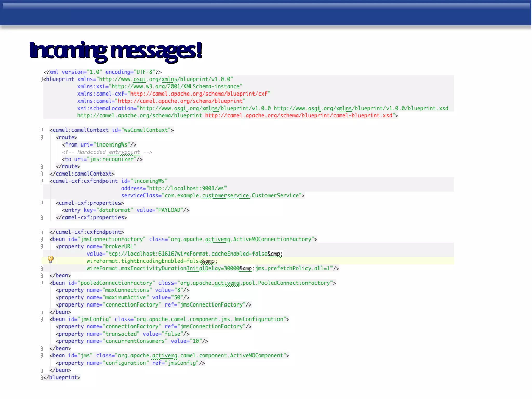Screen dimensions: 532x399
Task: Click the yellow lightbulb intention icon
Action: [51, 259]
